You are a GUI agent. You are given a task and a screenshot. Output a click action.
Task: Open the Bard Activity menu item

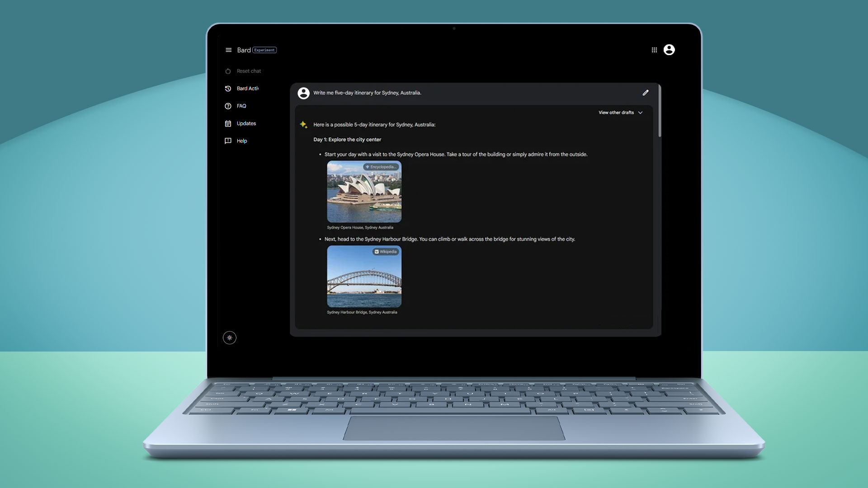tap(247, 88)
